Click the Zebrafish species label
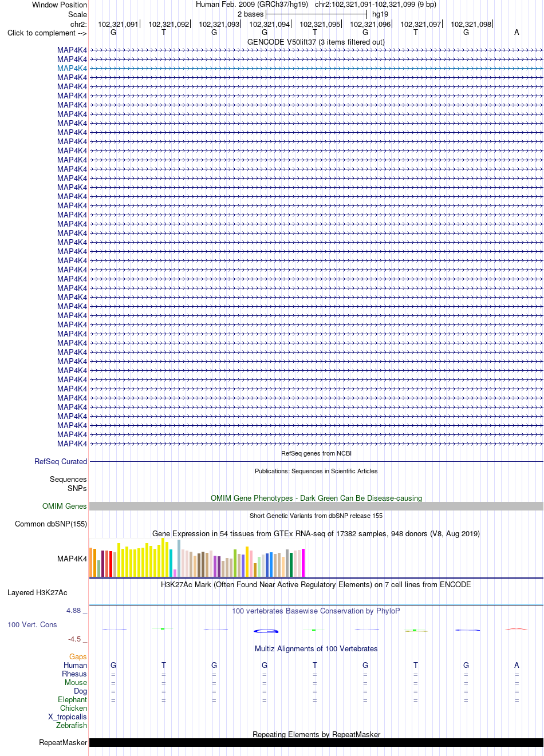This screenshot has width=544, height=756. click(72, 725)
